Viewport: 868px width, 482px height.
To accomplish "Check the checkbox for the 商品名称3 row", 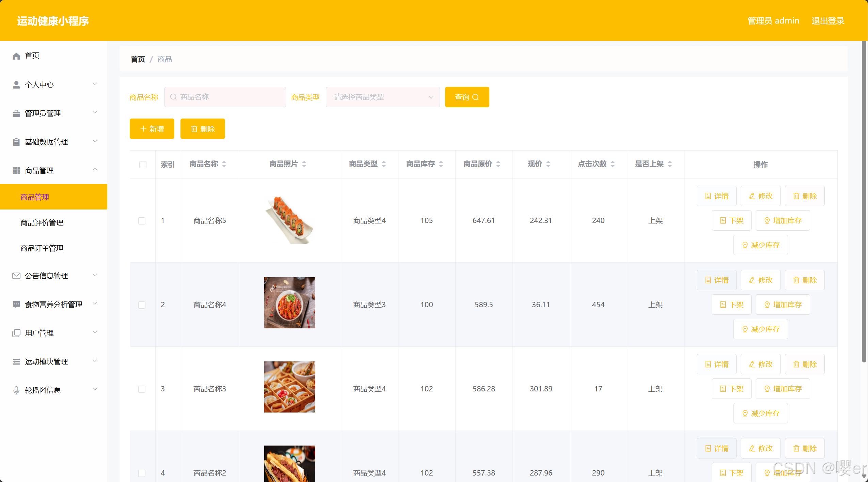I will 142,389.
